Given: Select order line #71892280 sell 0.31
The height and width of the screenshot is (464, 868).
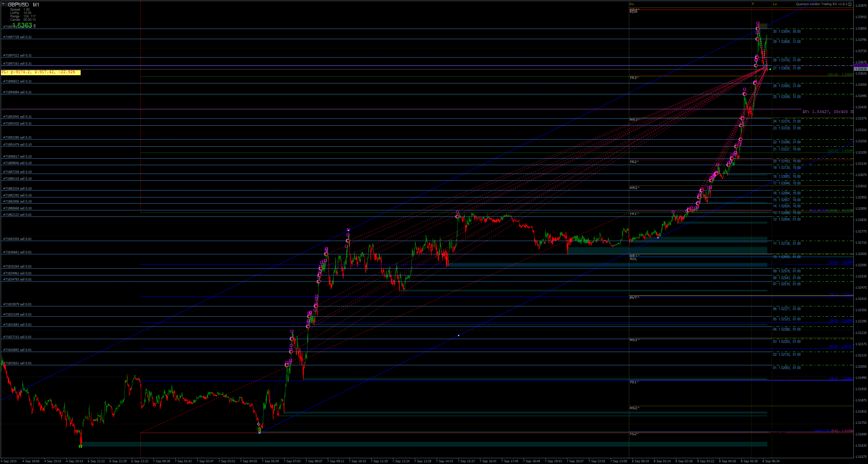Looking at the screenshot, I should [17, 138].
